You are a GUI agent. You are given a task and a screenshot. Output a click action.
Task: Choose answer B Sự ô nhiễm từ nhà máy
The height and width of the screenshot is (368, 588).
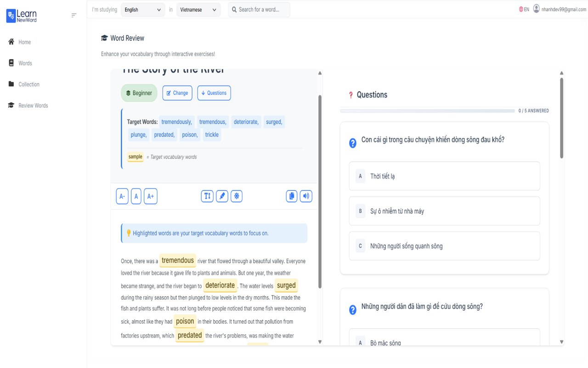click(445, 211)
